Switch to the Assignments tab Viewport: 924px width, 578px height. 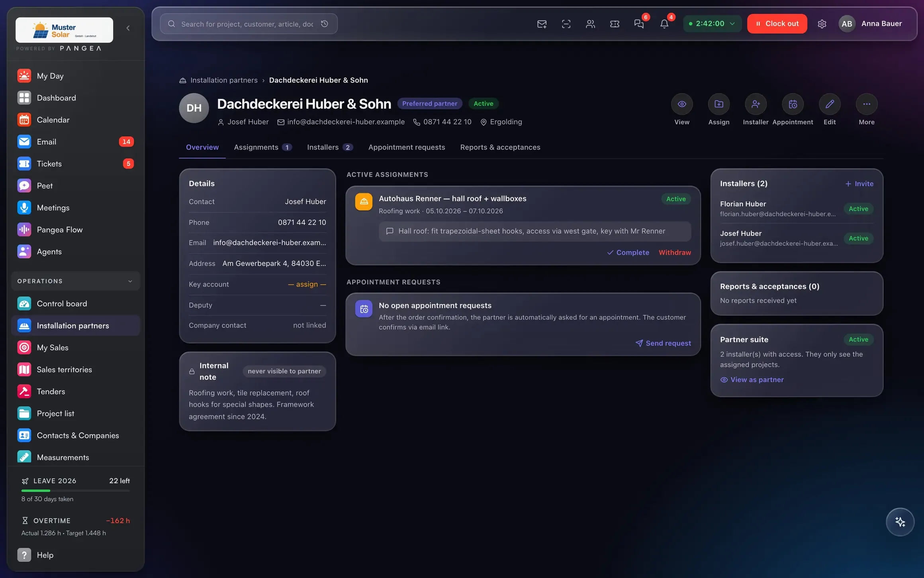point(263,147)
